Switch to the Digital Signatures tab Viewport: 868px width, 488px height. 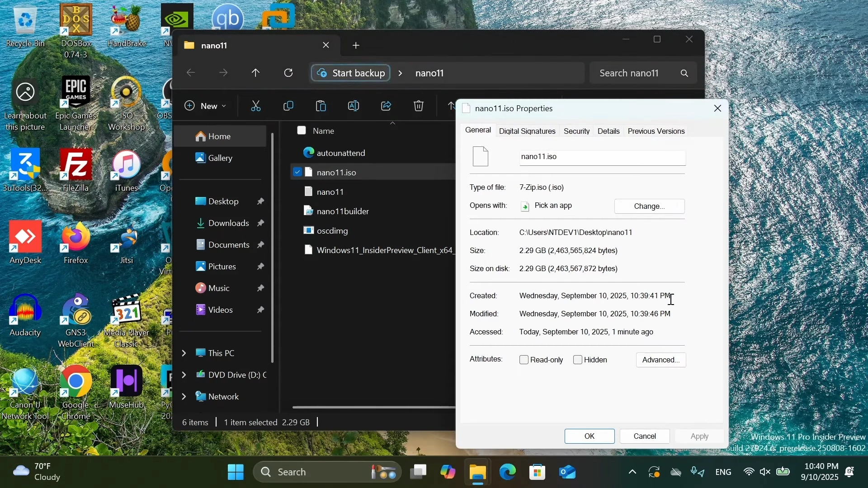(527, 131)
